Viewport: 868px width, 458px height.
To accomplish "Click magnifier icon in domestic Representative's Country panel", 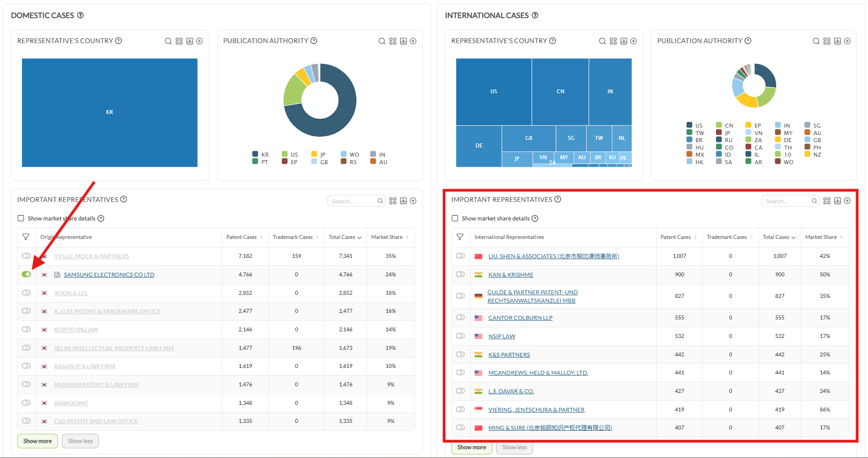I will click(168, 41).
